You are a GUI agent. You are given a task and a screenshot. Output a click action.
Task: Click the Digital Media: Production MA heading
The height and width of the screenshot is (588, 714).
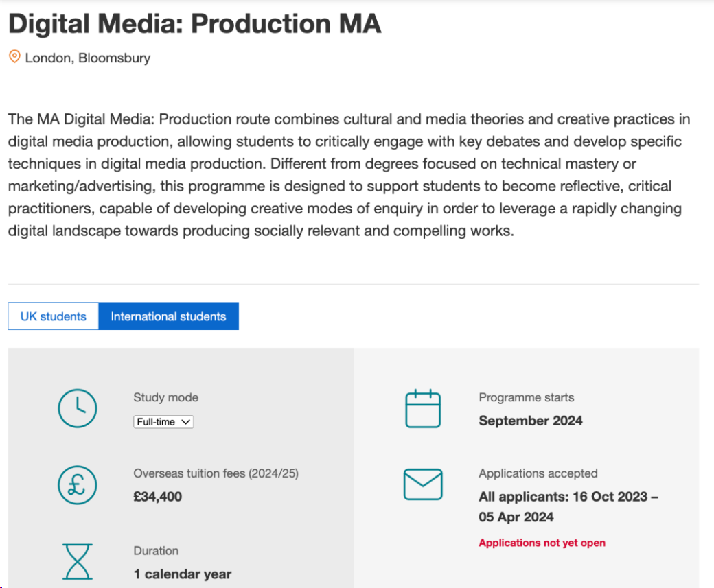point(194,24)
